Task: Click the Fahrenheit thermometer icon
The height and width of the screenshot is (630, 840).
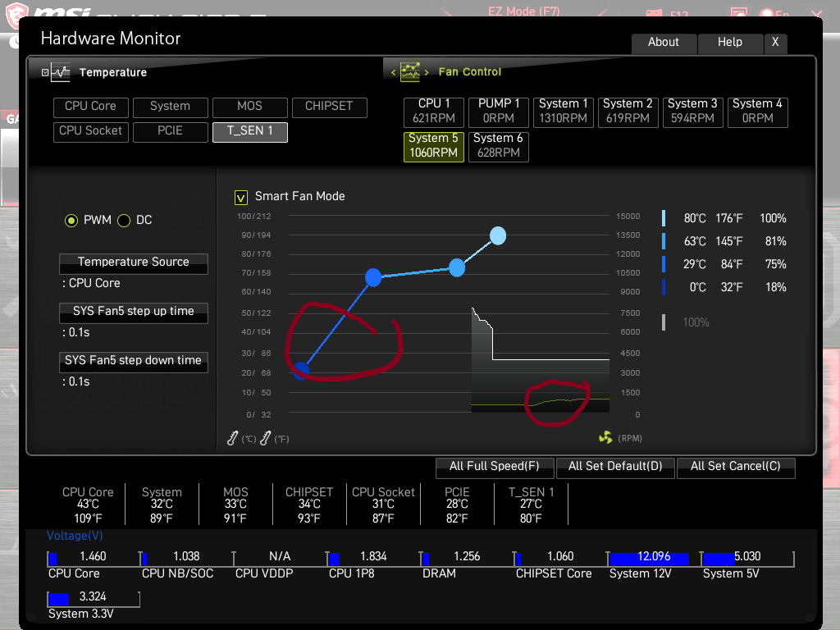Action: (265, 438)
